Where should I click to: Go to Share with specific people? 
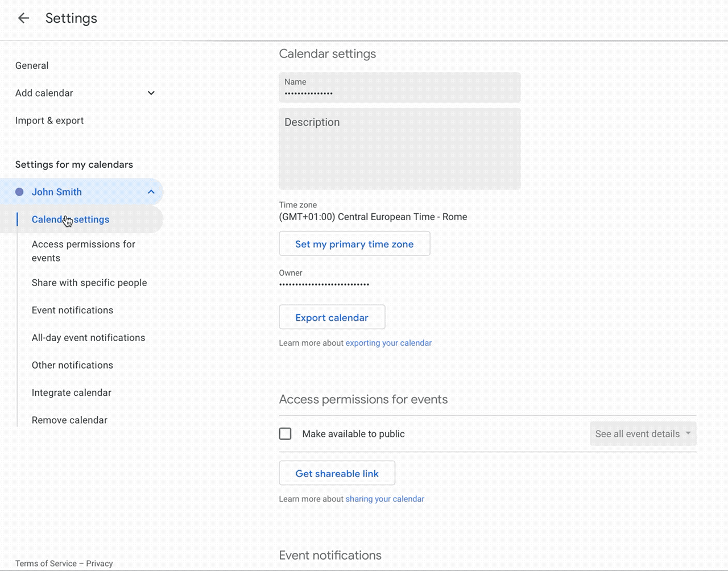[89, 283]
